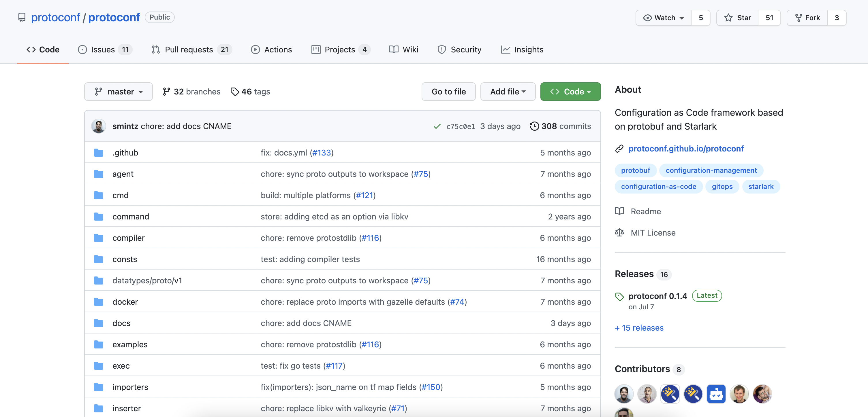Select the starlark topic tag
The height and width of the screenshot is (417, 868).
(760, 186)
